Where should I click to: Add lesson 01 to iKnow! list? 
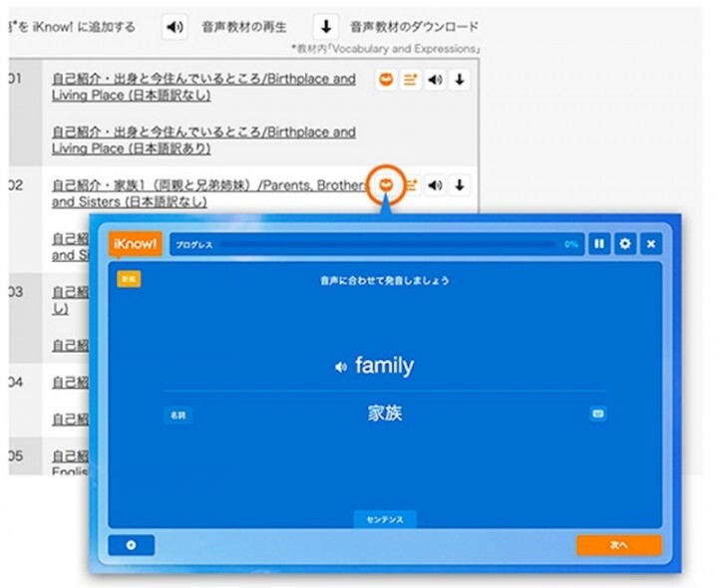pyautogui.click(x=410, y=80)
